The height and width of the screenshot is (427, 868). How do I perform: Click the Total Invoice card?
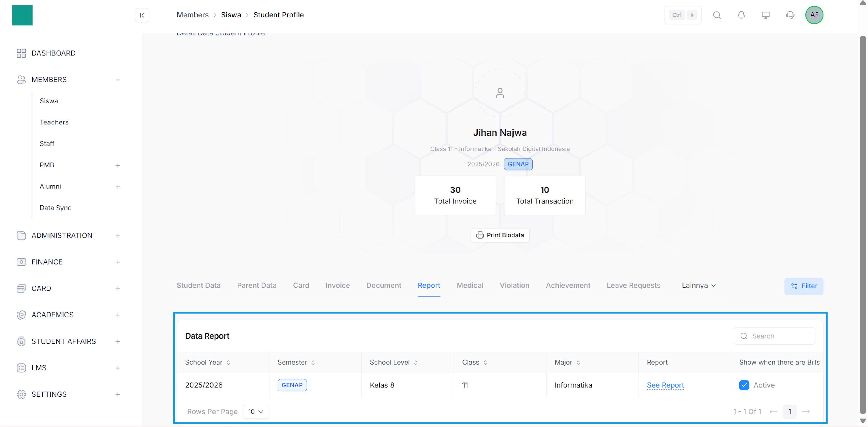[x=455, y=196]
